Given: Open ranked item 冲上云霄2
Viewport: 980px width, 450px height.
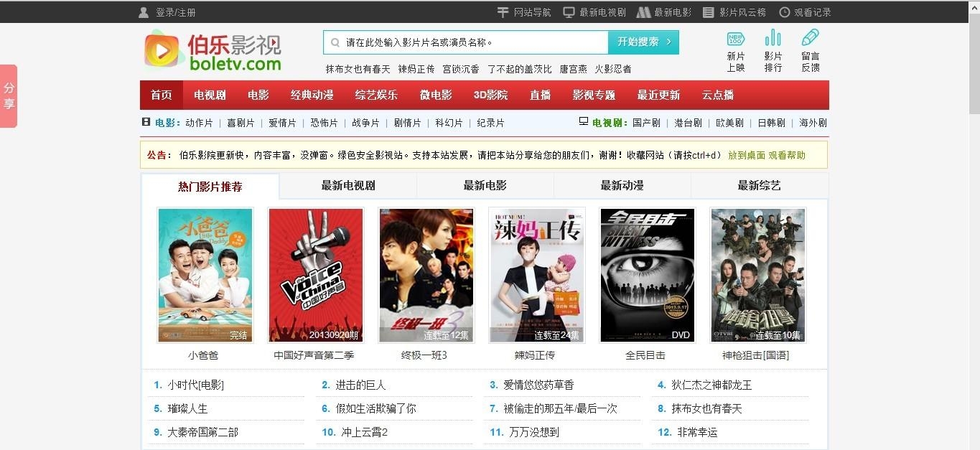Looking at the screenshot, I should click(365, 432).
